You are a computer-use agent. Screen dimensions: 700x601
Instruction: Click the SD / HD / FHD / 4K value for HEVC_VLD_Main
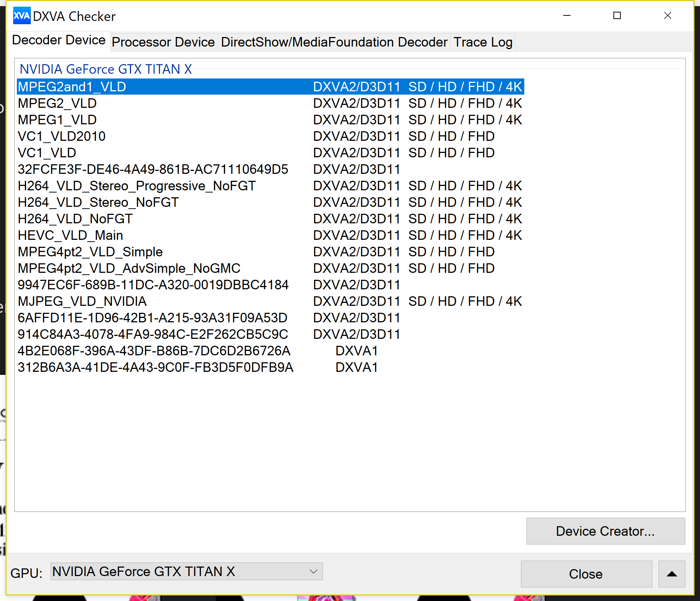click(x=465, y=235)
